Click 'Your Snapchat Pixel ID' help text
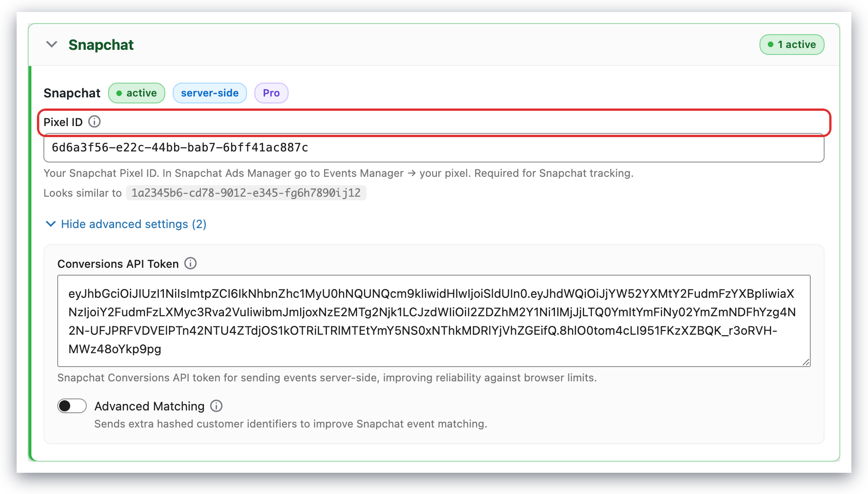Viewport: 868px width, 494px height. (x=338, y=173)
